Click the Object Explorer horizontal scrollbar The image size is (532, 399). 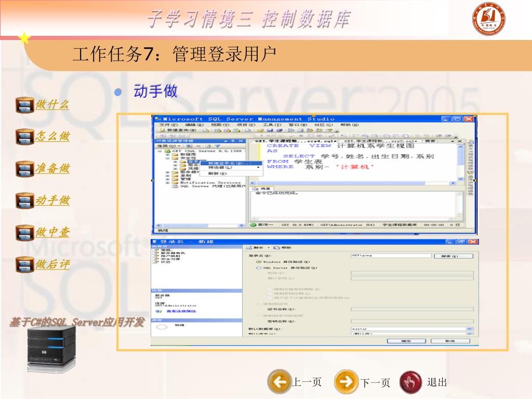click(x=199, y=225)
